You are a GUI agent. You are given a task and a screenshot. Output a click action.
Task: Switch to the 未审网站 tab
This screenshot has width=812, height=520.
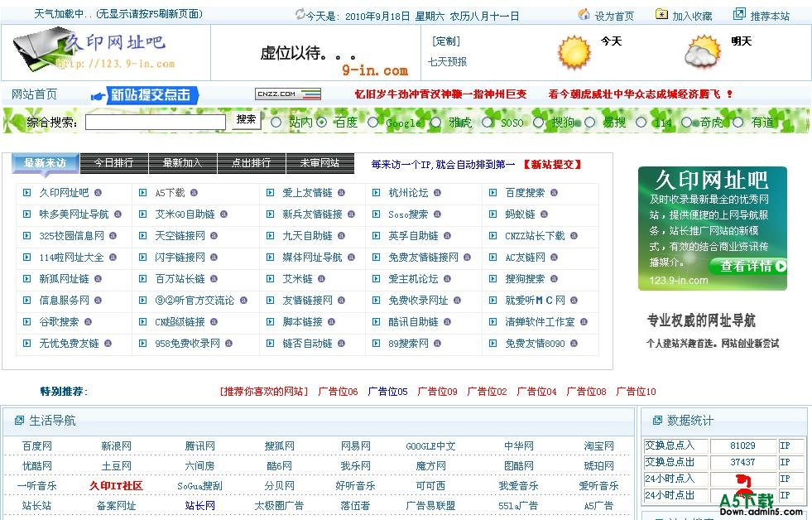click(320, 163)
